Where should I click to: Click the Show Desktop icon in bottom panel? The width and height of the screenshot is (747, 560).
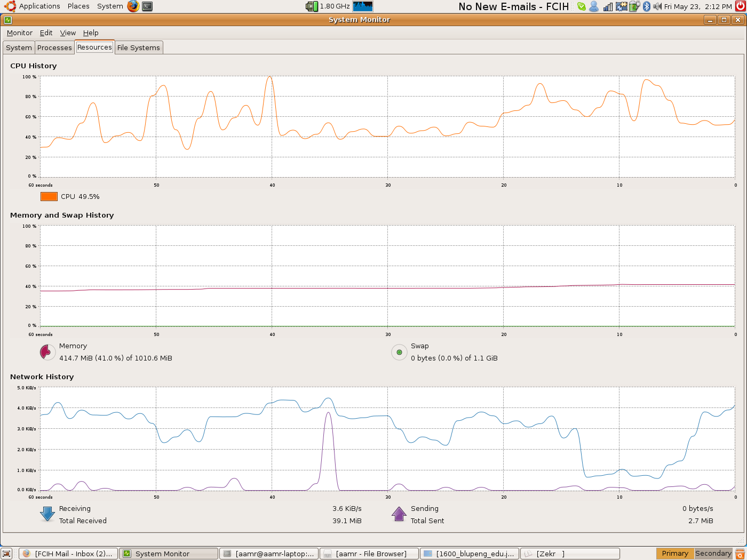click(6, 554)
